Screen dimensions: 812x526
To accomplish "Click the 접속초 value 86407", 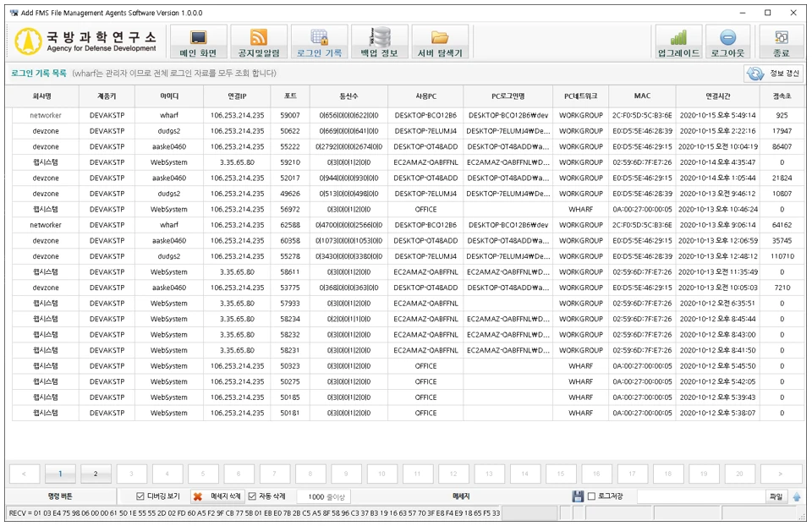I will [x=782, y=146].
